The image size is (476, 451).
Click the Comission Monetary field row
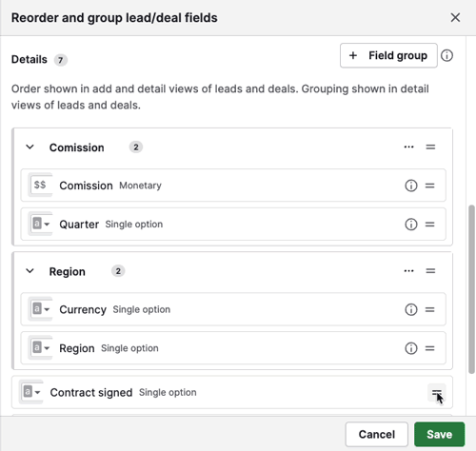(233, 186)
